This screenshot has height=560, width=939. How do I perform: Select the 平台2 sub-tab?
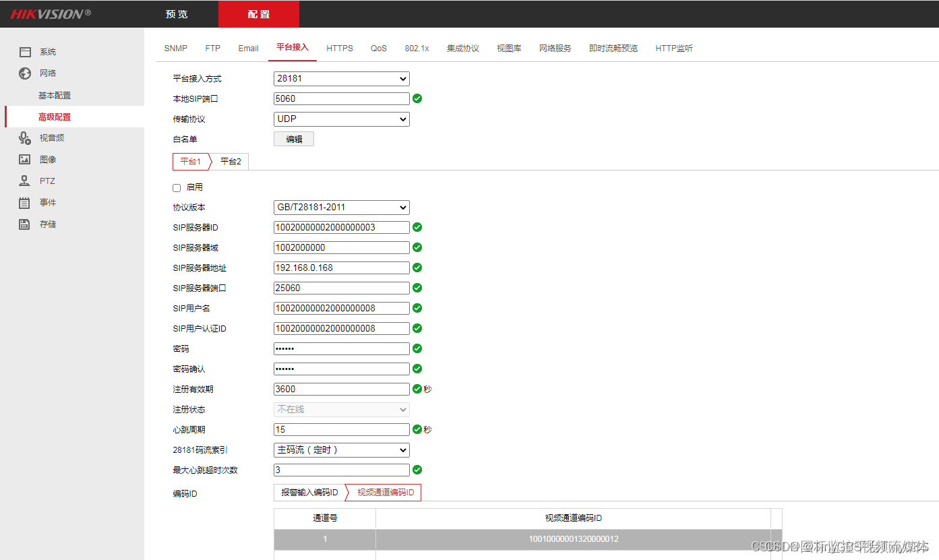[231, 162]
